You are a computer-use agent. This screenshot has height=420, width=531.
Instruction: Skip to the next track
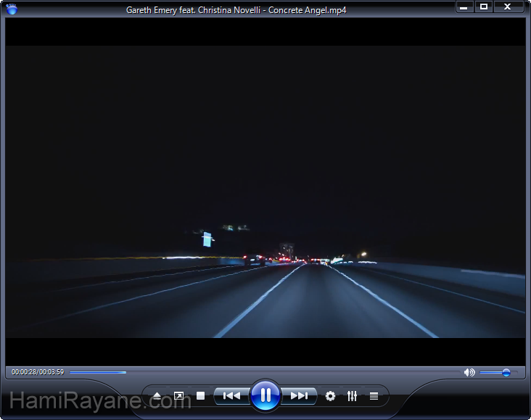click(x=299, y=395)
